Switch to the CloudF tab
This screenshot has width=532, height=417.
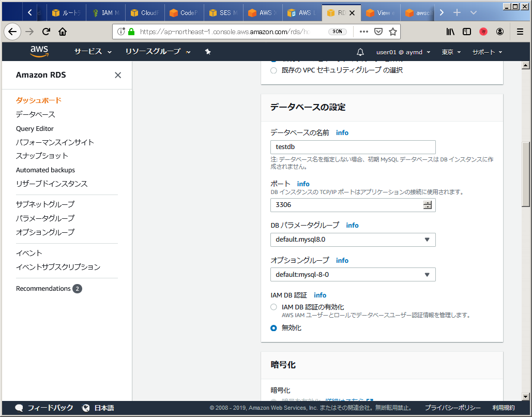click(145, 12)
